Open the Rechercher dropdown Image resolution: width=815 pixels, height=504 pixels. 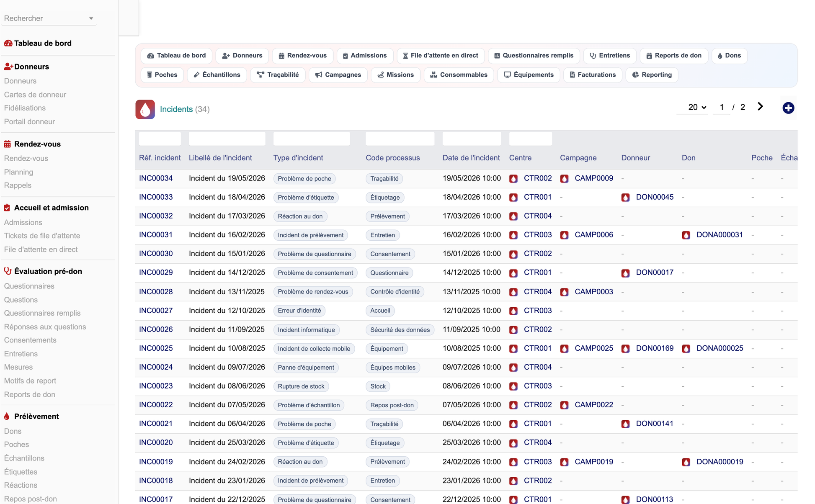click(x=49, y=18)
